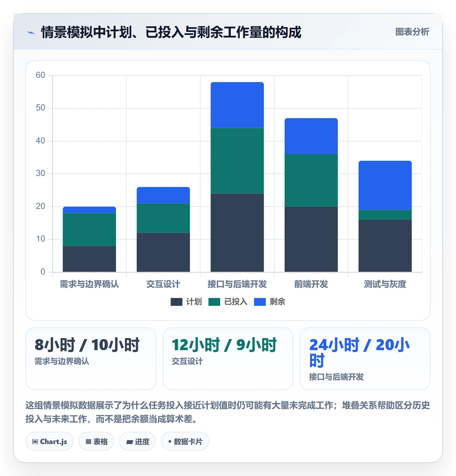This screenshot has width=456, height=476.
Task: Click the chart title 情景模拟中计划、已投入与剩余工作量的构成
Action: click(171, 32)
